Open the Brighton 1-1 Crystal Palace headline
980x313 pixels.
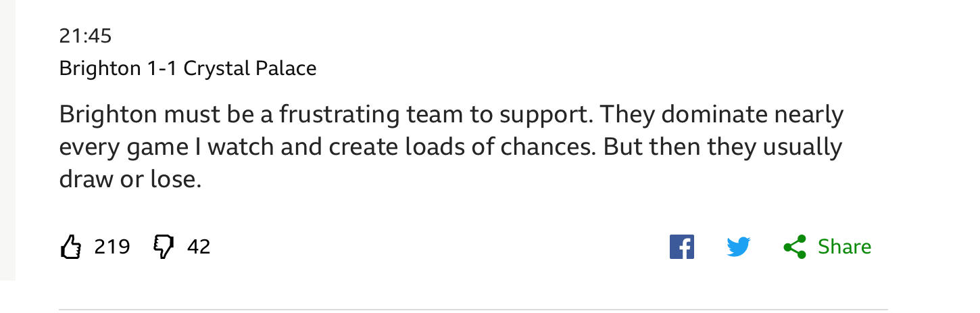tap(188, 68)
